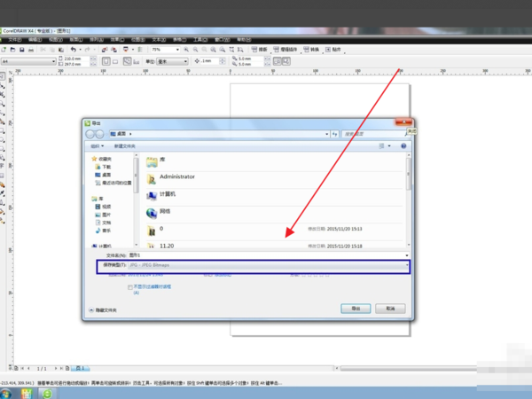Click the 贴齐 snap button in toolbar
The width and height of the screenshot is (532, 399).
[x=332, y=50]
